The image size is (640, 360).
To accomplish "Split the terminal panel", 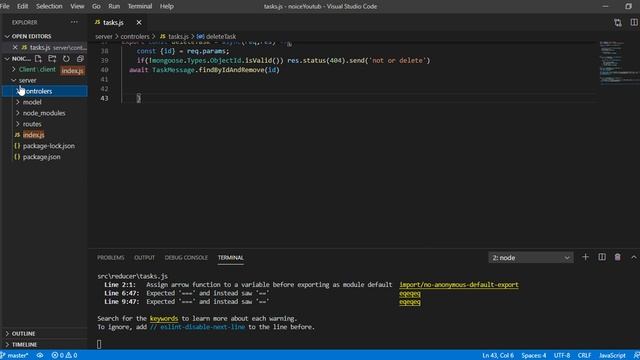I will pyautogui.click(x=602, y=257).
